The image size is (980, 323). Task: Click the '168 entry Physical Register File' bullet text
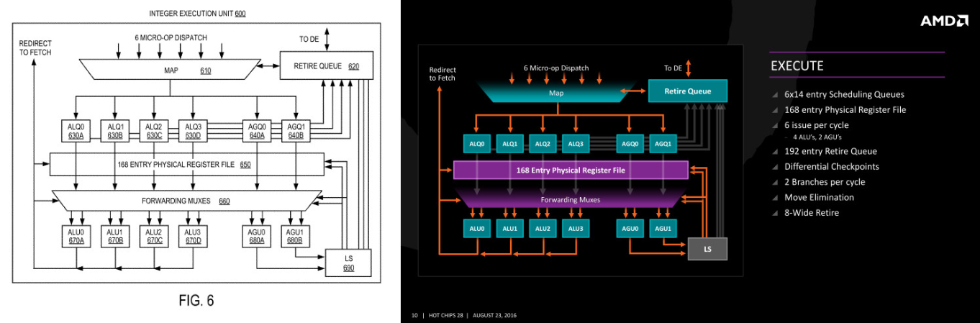coord(845,110)
